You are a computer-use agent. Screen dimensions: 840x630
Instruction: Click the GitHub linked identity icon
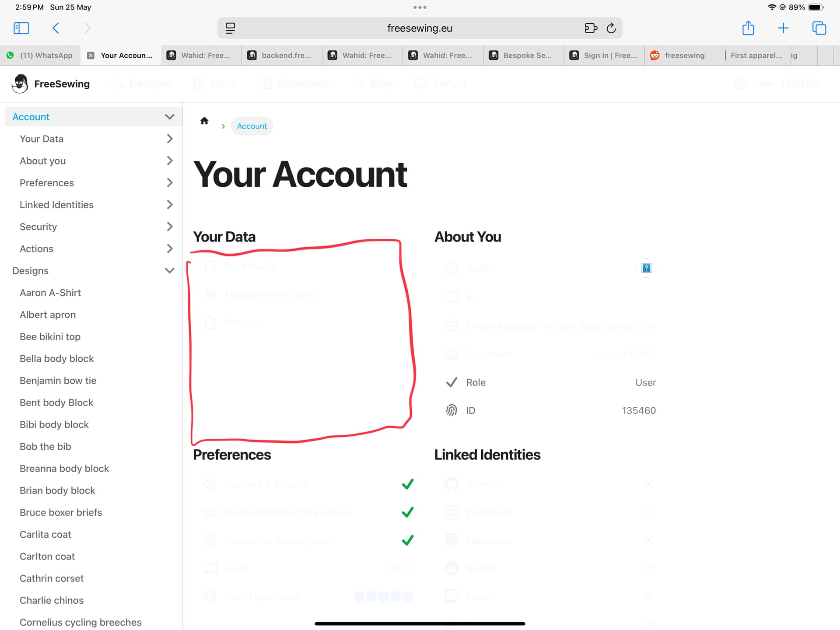point(451,484)
